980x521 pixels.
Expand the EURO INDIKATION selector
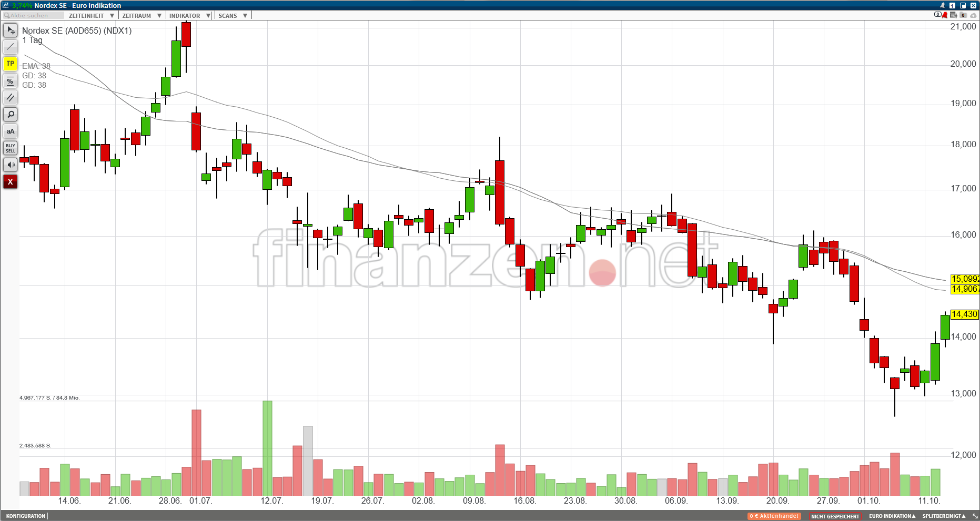892,516
